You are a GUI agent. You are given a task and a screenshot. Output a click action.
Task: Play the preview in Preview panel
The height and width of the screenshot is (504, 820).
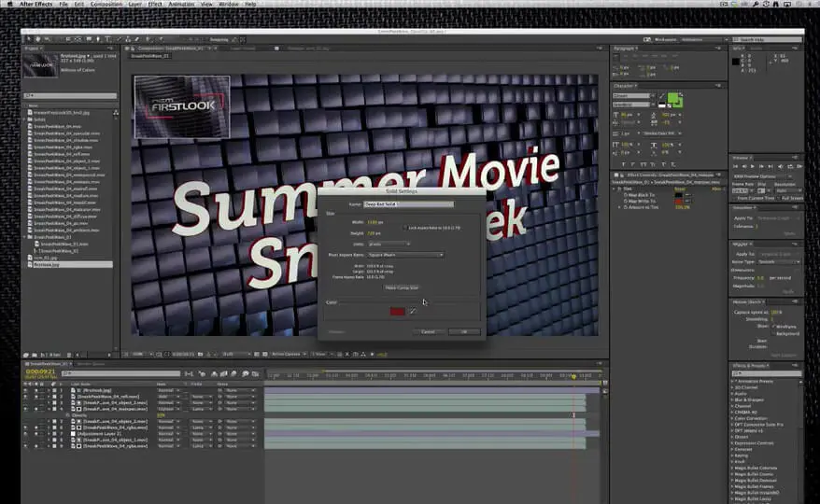coord(753,166)
